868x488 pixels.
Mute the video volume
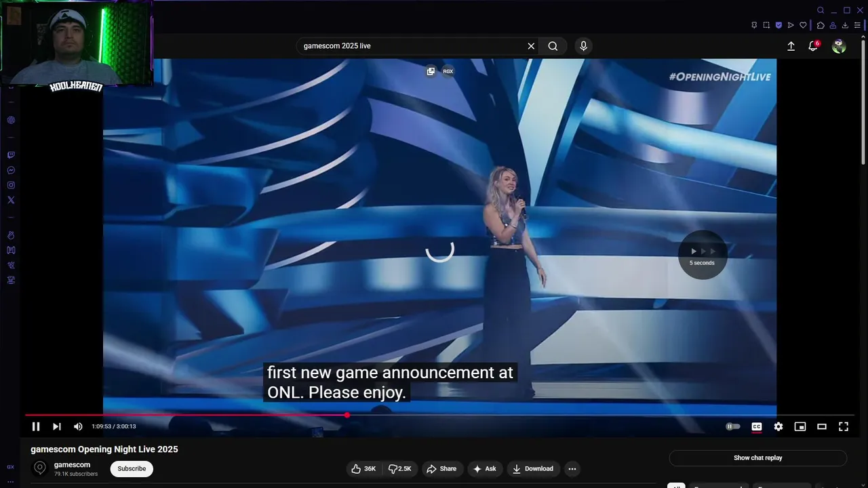point(78,426)
